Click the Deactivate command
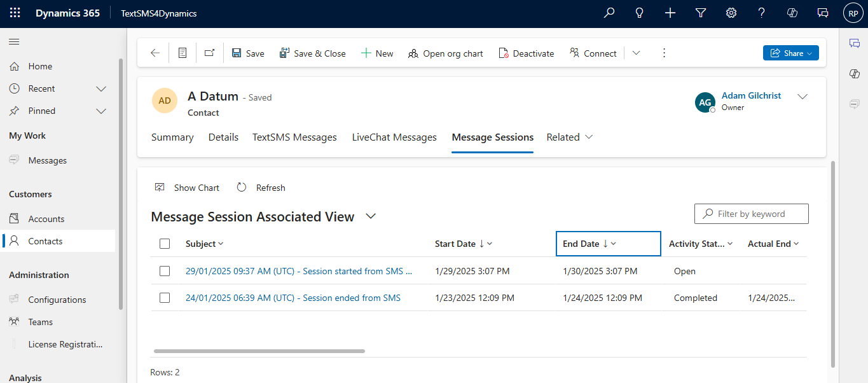The width and height of the screenshot is (868, 383). [x=527, y=53]
